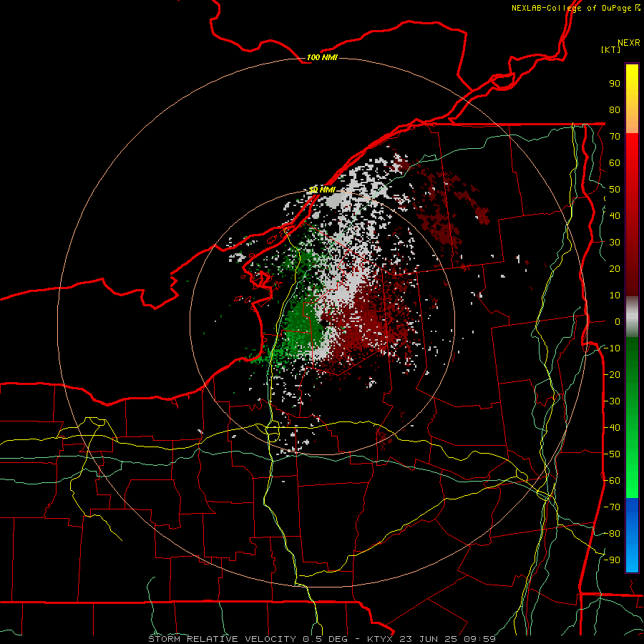Click the -80 scale label
Screen dimensions: 644x644
pos(612,534)
